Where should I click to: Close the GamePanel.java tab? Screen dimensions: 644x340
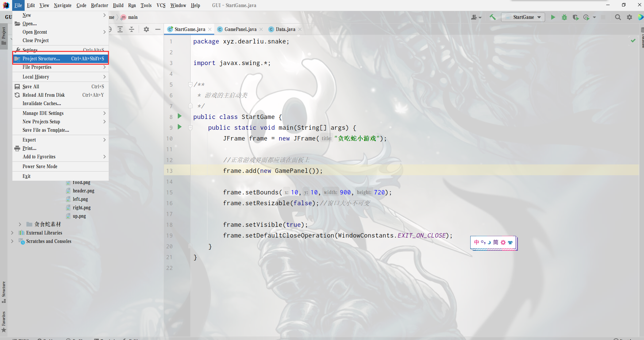coord(261,29)
